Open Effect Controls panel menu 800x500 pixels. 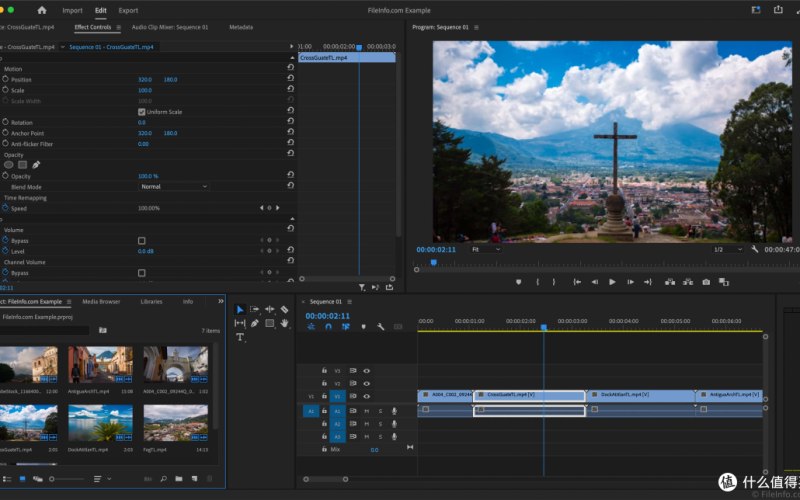click(x=118, y=28)
